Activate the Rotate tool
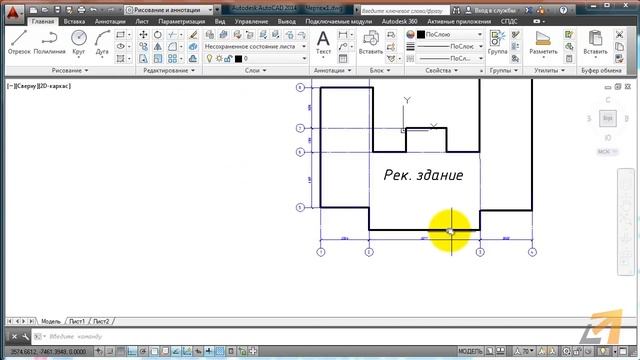Screen dimensions: 640x360 [158, 35]
